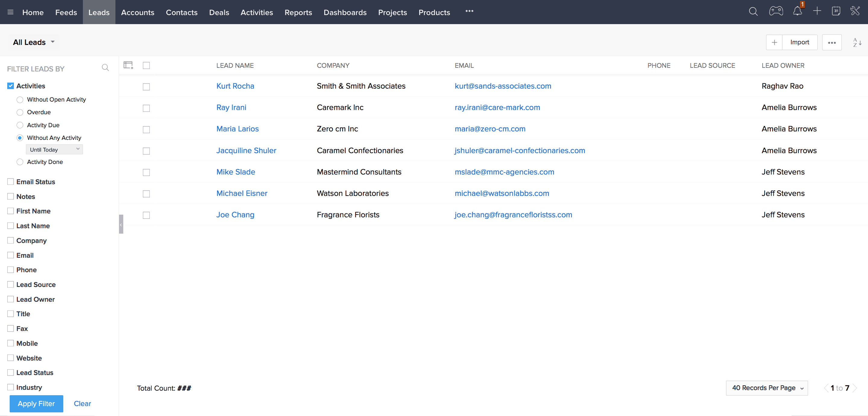The height and width of the screenshot is (416, 868).
Task: Open the calendar icon in top bar
Action: tap(836, 11)
